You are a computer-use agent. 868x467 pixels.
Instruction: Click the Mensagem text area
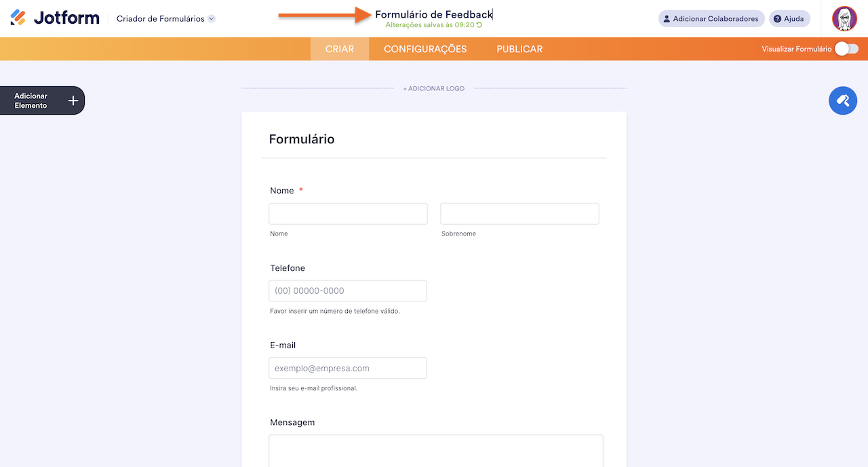pos(435,450)
